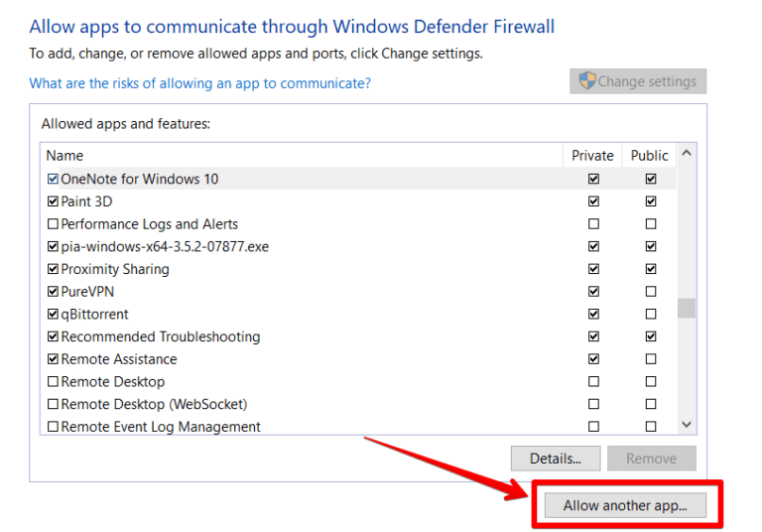Click the Allow another app button
This screenshot has width=762, height=532.
[625, 505]
